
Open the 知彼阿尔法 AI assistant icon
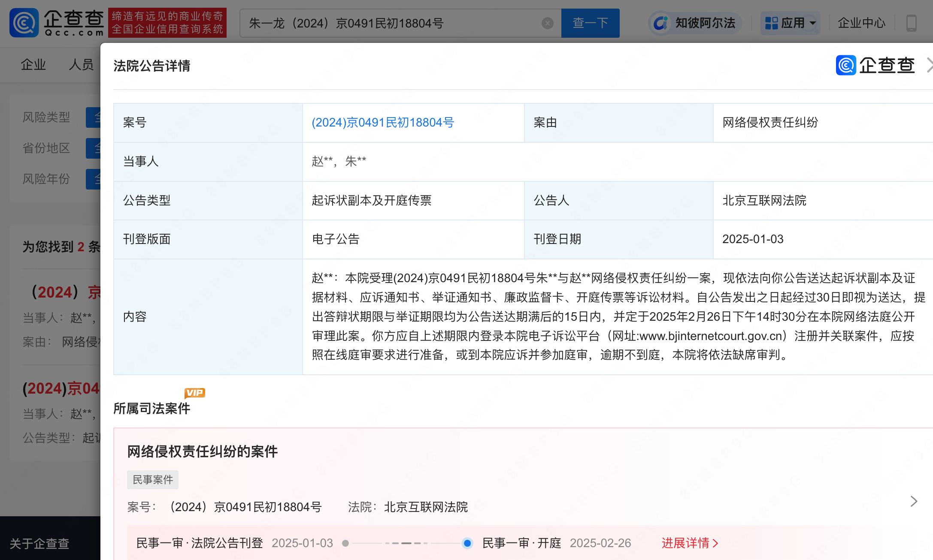point(661,23)
